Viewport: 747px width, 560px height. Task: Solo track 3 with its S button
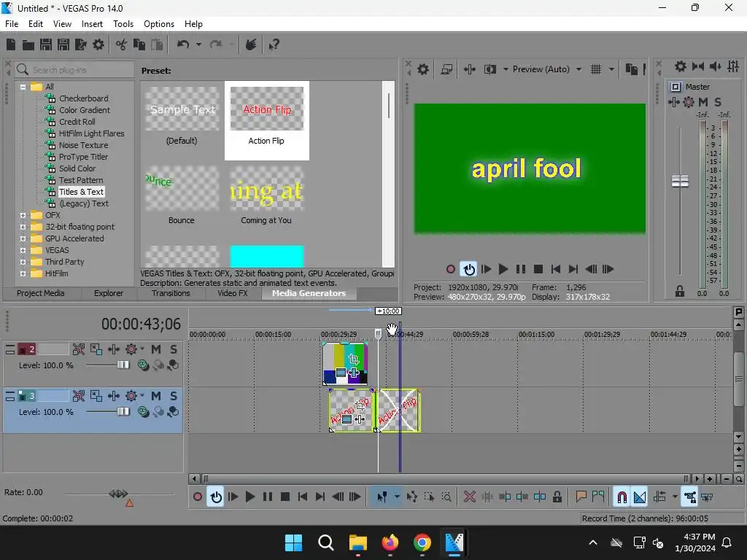click(174, 396)
